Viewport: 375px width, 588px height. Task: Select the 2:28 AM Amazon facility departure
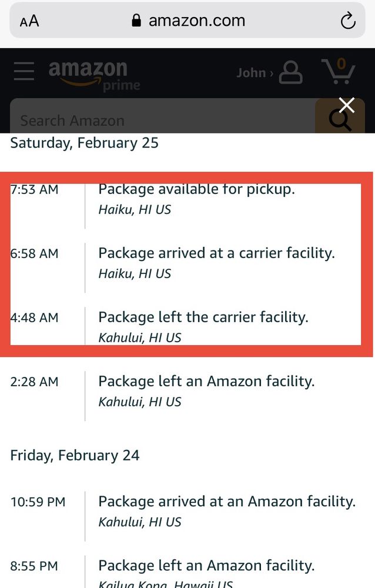[206, 382]
